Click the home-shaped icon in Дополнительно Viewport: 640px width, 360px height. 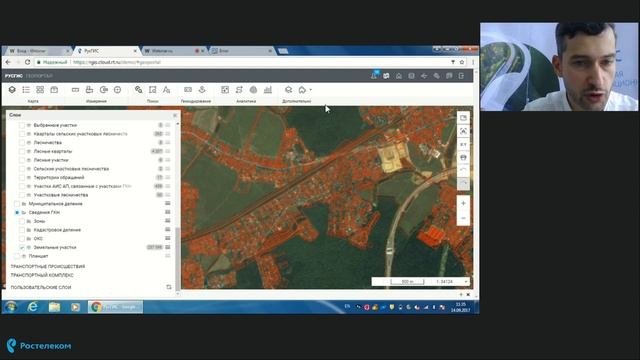302,90
